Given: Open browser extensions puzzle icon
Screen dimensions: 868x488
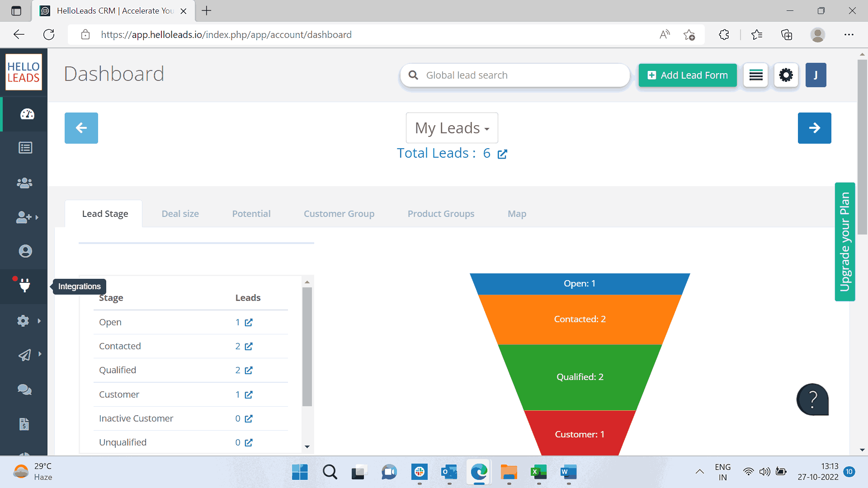Looking at the screenshot, I should coord(724,35).
